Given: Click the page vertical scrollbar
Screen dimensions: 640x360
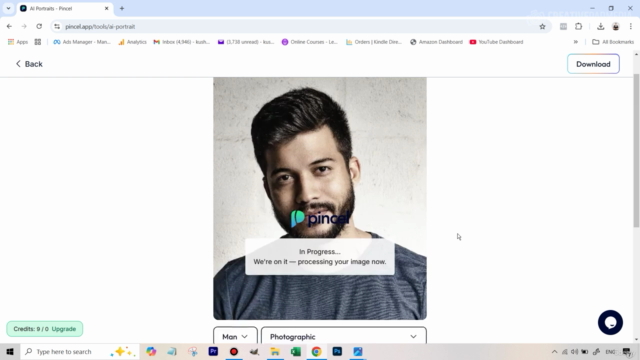Looking at the screenshot, I should [x=636, y=151].
